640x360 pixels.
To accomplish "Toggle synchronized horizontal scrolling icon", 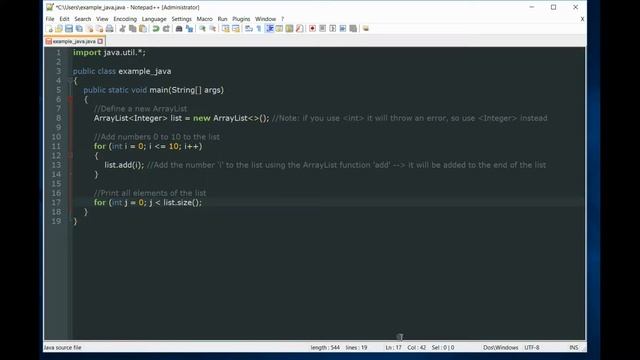I will [x=236, y=29].
